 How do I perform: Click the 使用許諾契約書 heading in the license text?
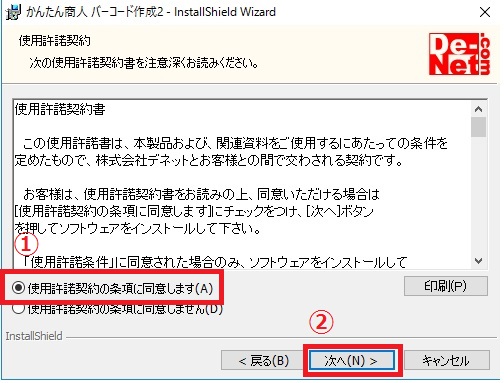[x=60, y=109]
